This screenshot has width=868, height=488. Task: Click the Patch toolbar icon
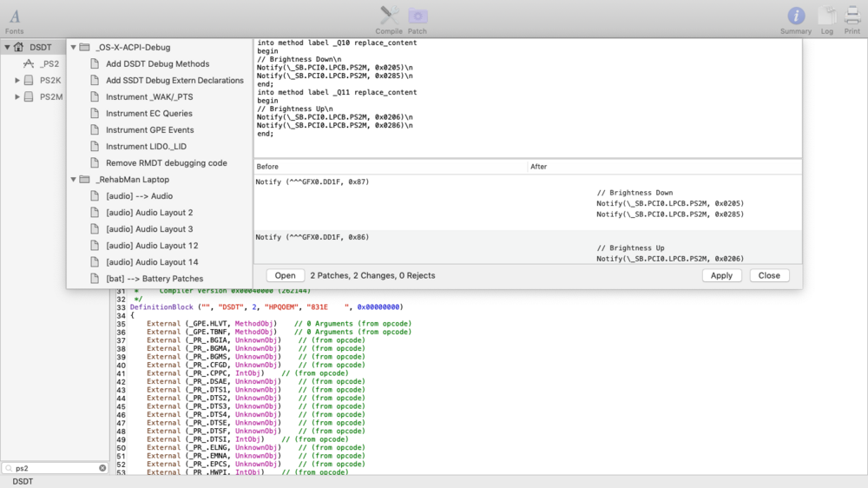coord(418,16)
